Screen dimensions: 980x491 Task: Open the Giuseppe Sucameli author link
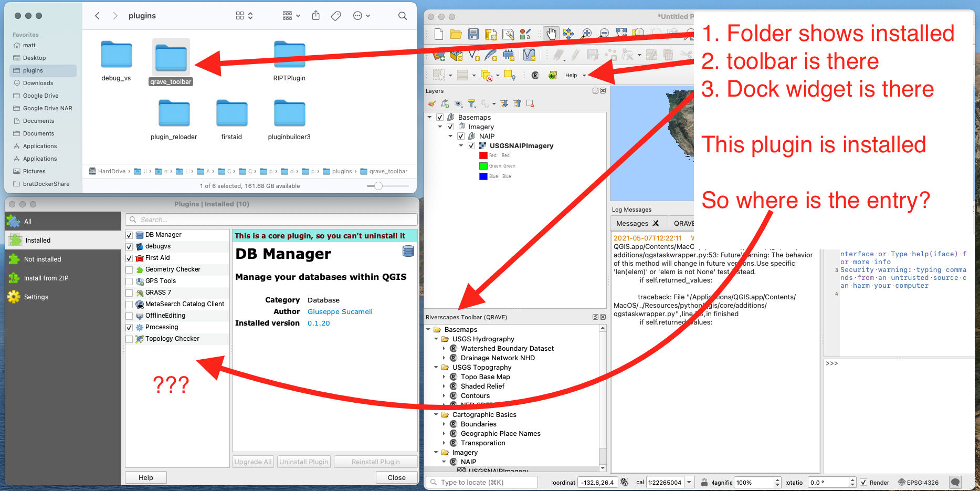point(340,311)
